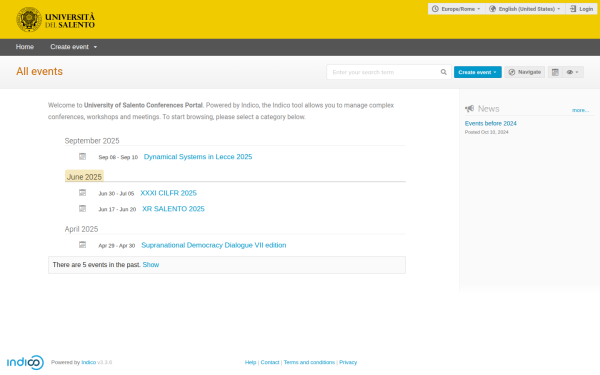Click the search magnifier icon

coord(443,72)
